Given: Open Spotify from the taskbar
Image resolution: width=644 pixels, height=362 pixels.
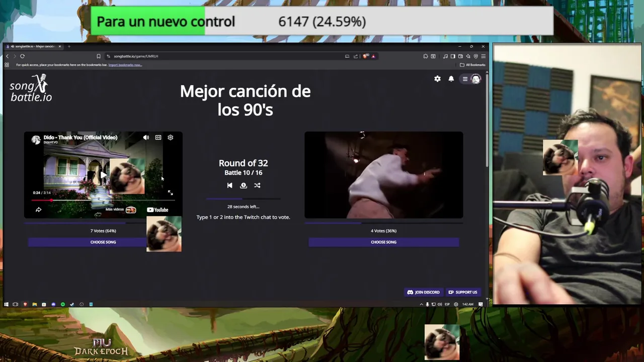Looking at the screenshot, I should 63,304.
